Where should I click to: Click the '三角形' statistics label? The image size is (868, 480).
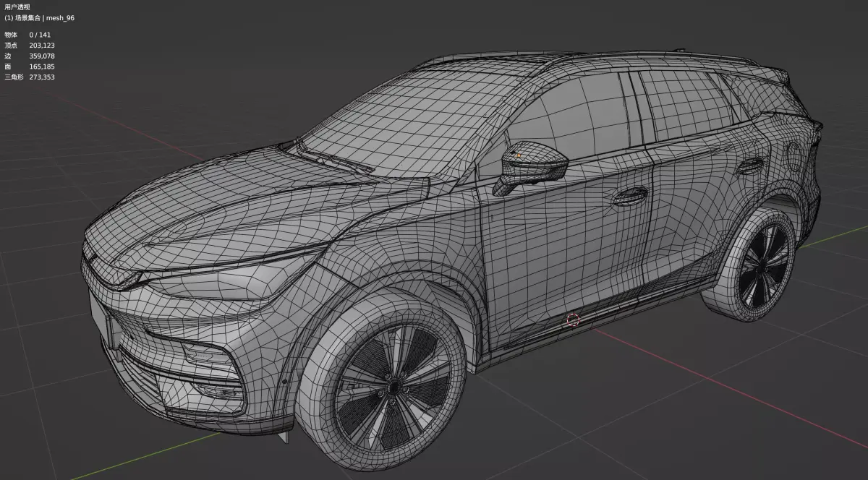point(14,77)
